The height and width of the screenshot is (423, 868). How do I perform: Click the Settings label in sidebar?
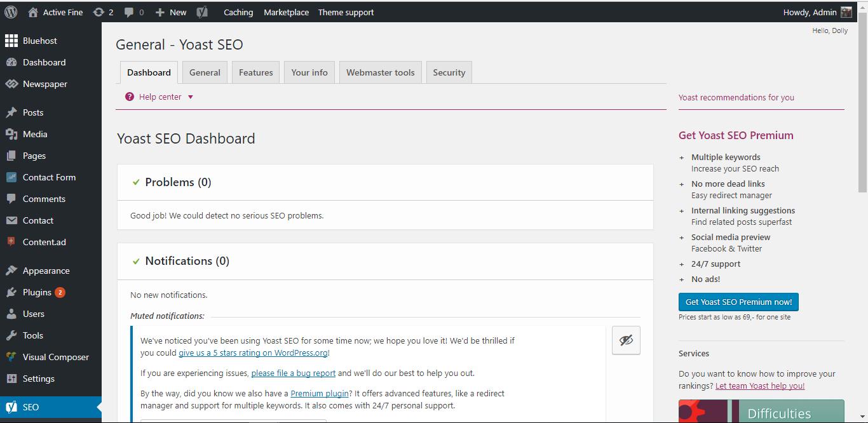click(39, 379)
